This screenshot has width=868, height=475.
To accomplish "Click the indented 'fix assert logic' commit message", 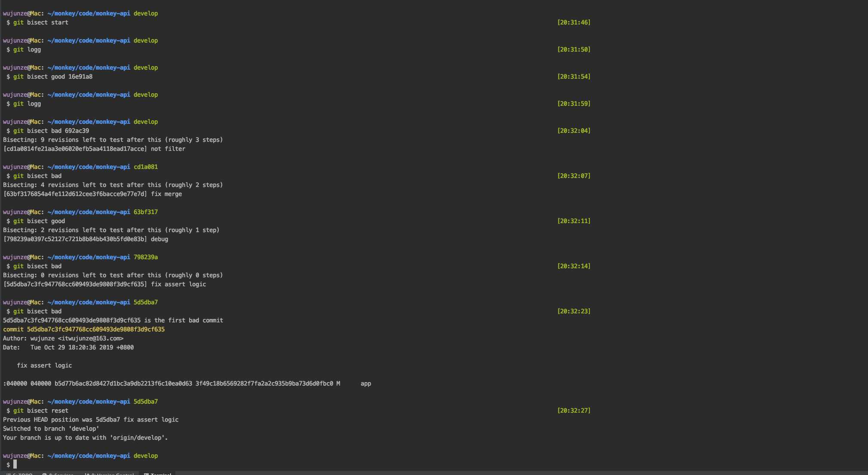I will click(44, 365).
